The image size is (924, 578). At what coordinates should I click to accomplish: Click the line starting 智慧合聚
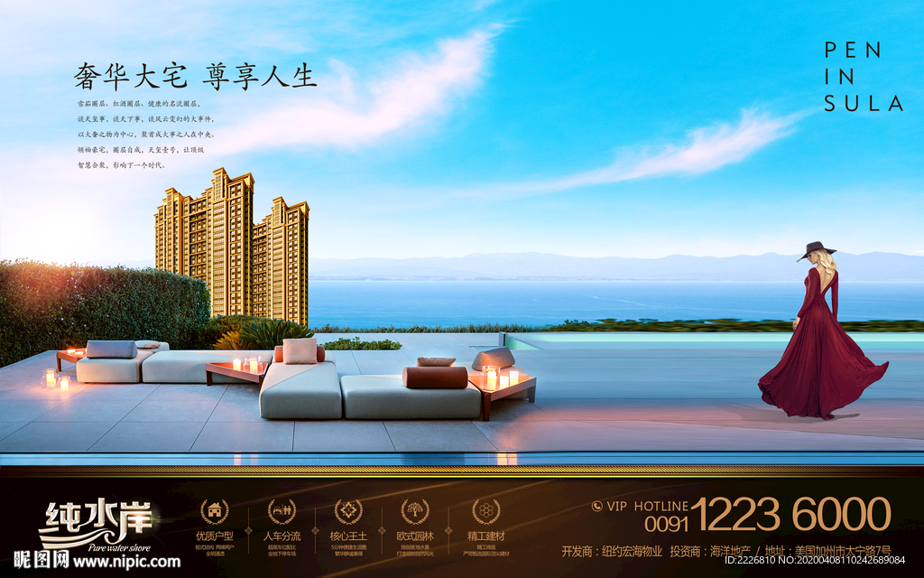pos(122,165)
